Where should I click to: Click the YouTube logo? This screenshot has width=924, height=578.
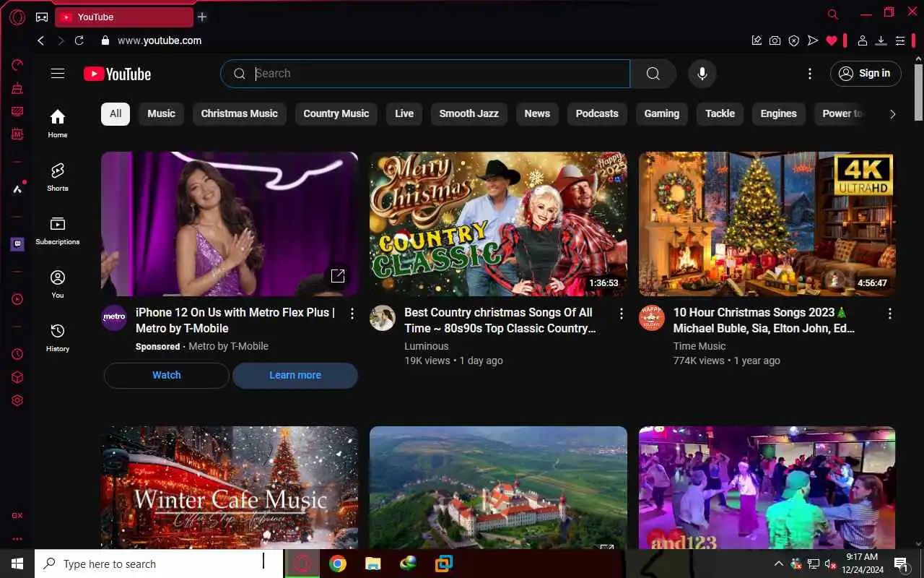[x=118, y=74]
